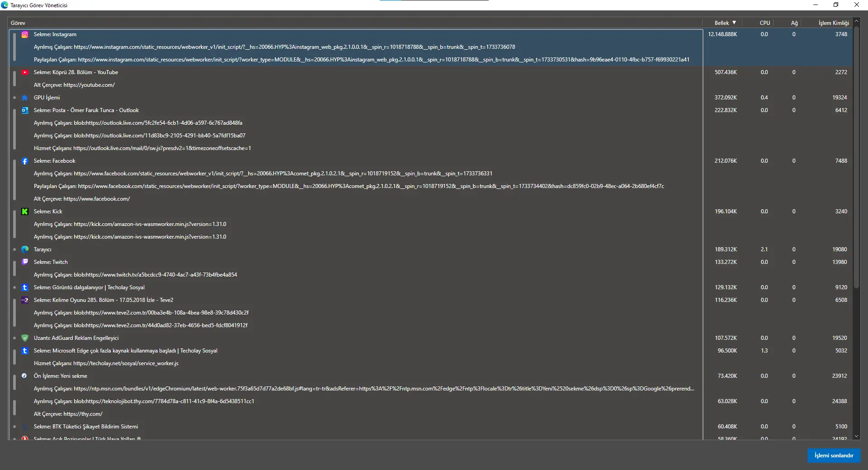Screen dimensions: 868x470
Task: Click the 12.148.888K memory value for Instagram
Action: coord(722,34)
